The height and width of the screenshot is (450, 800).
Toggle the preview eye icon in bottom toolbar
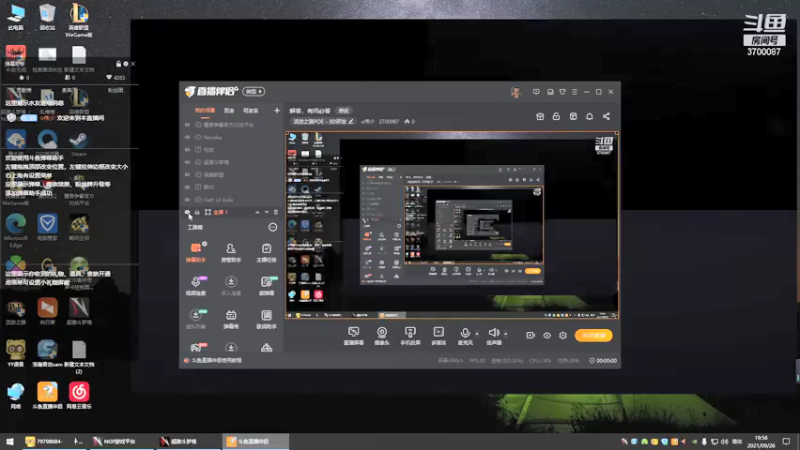pos(546,335)
